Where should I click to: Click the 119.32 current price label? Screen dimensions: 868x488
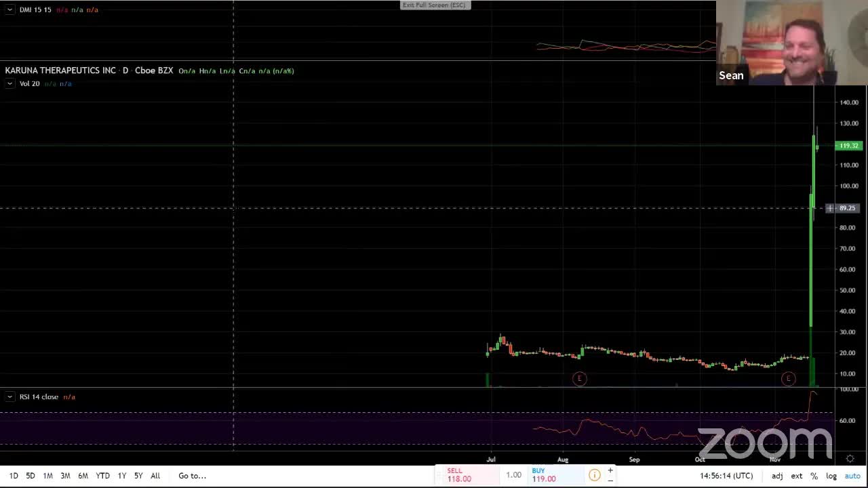pos(849,146)
